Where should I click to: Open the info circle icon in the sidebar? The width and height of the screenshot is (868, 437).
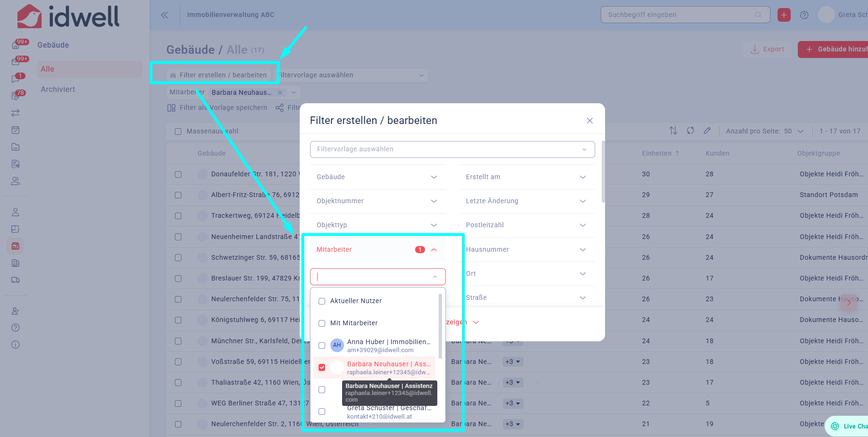[16, 345]
